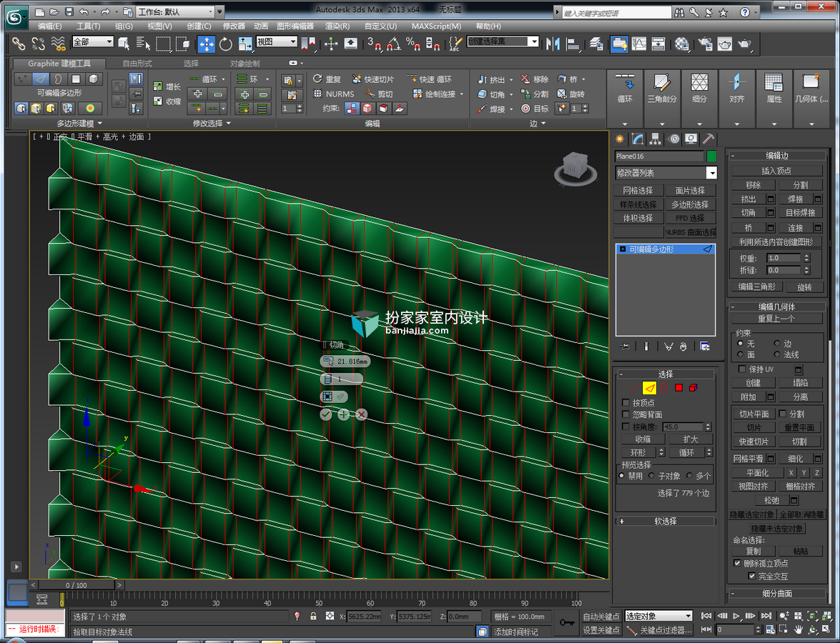
Task: Click the 目标焊接 button
Action: coord(801,213)
